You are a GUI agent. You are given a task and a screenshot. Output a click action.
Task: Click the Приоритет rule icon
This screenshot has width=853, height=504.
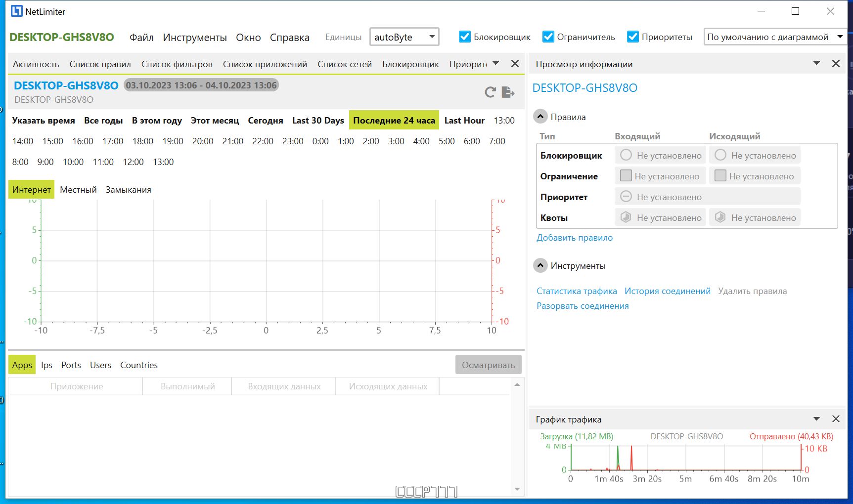(x=626, y=197)
